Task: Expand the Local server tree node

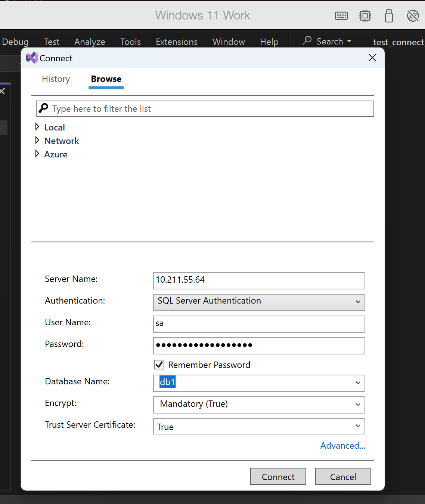Action: (x=37, y=127)
